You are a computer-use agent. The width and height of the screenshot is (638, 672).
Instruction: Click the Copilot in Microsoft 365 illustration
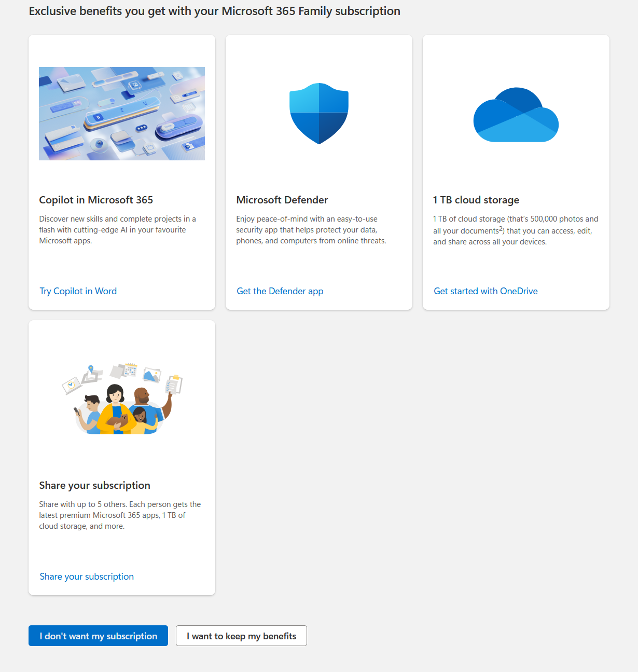[122, 113]
